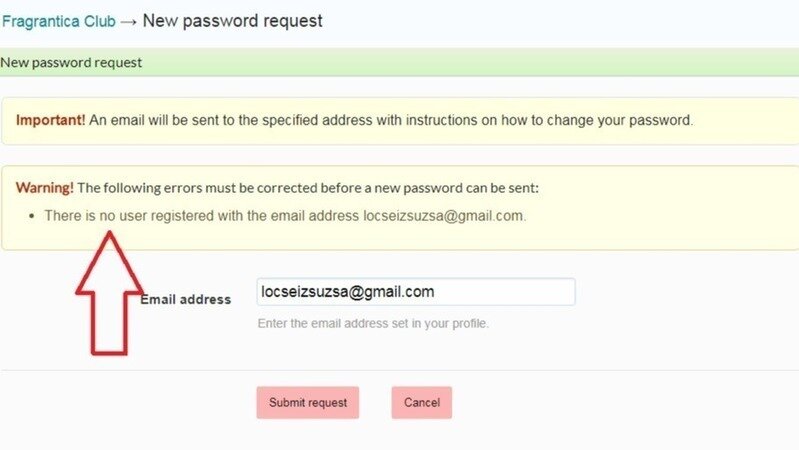Screen dimensions: 799x450
Task: Click the Email address field label
Action: (x=186, y=299)
